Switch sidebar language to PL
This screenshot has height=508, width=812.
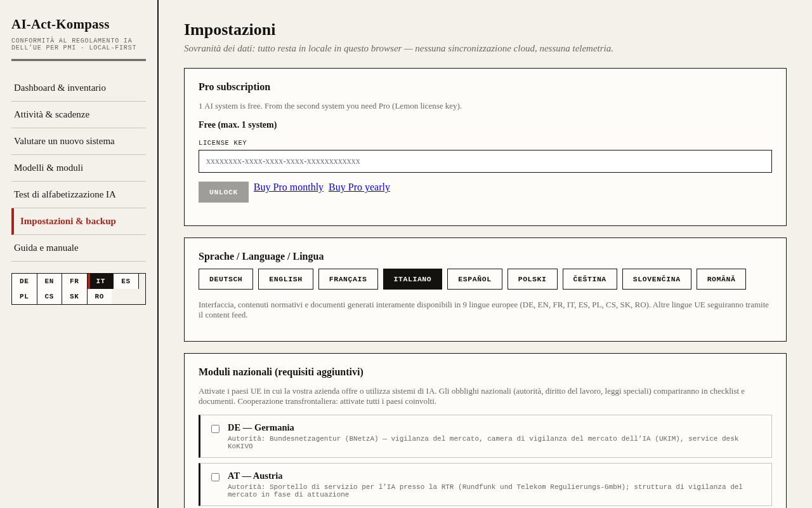click(24, 297)
